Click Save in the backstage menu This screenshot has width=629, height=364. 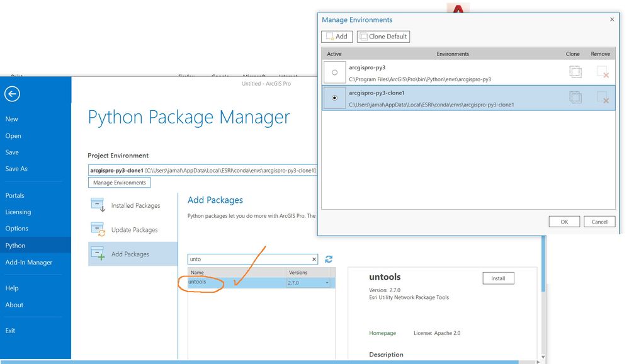tap(12, 152)
